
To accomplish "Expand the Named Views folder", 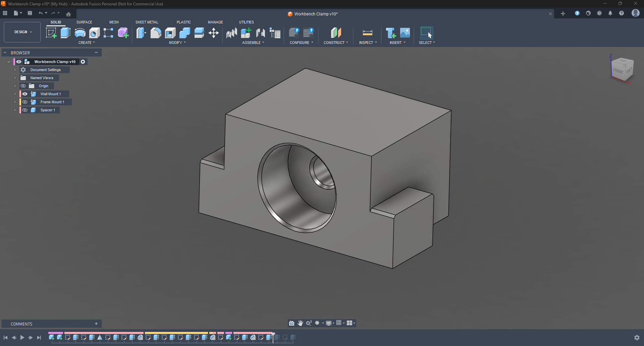I will coord(15,78).
